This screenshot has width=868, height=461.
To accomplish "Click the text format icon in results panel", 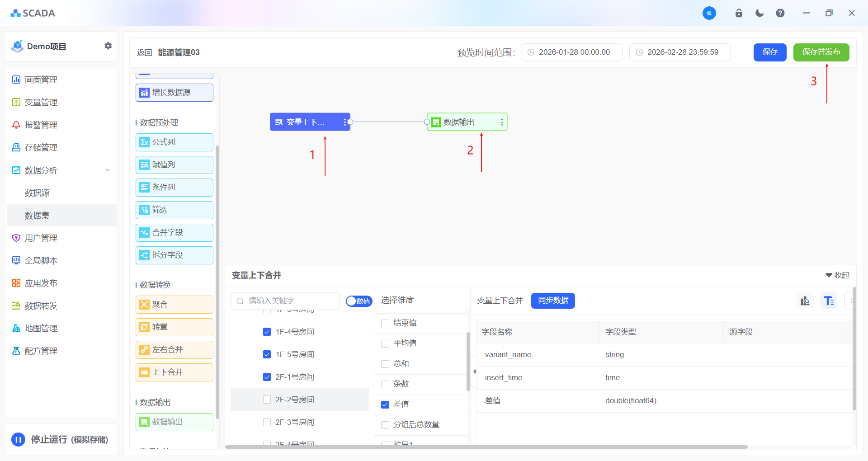I will tap(829, 301).
